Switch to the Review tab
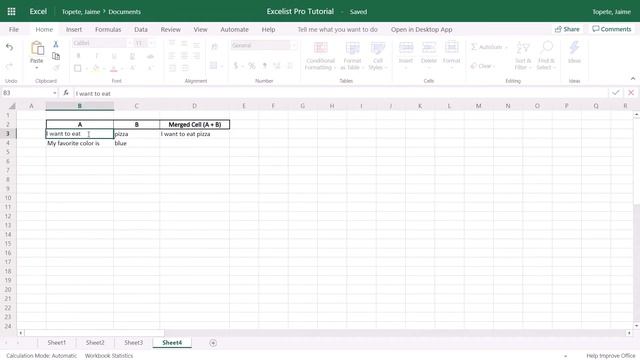Screen dimensions: 640x360 (171, 29)
